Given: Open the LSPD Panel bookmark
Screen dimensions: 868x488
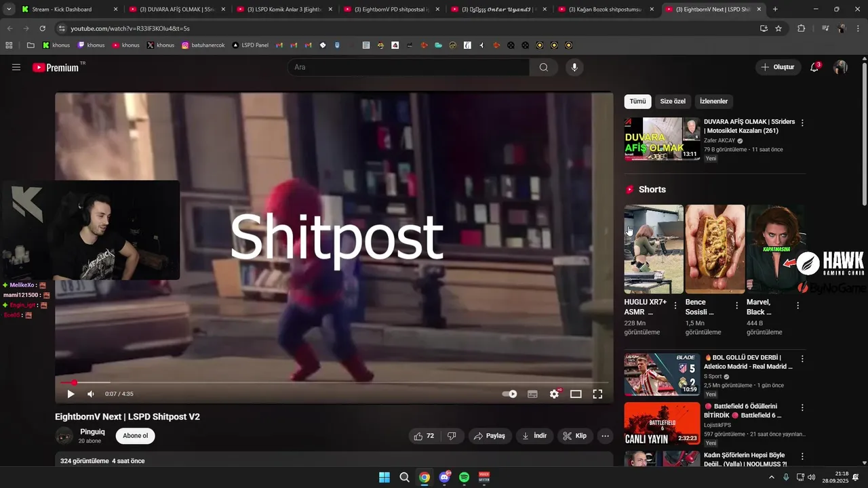Looking at the screenshot, I should pos(250,45).
